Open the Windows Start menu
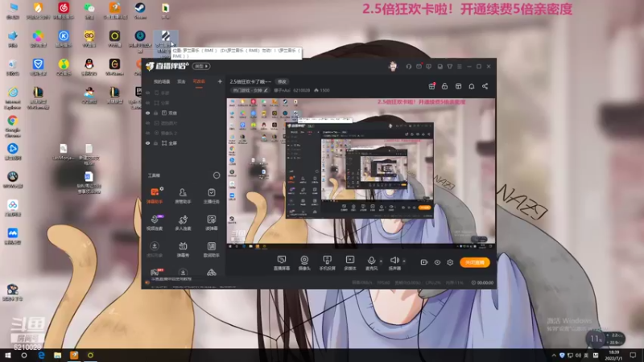The height and width of the screenshot is (362, 644). [x=8, y=356]
